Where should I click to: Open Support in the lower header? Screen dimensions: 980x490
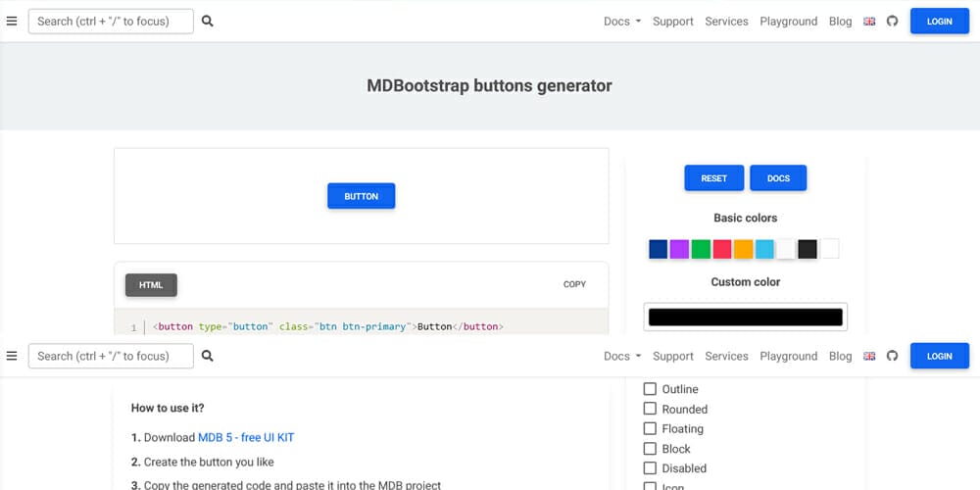click(x=673, y=357)
